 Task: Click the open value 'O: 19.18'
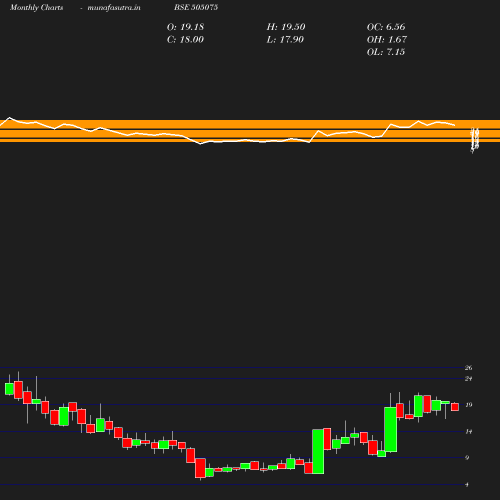185,27
